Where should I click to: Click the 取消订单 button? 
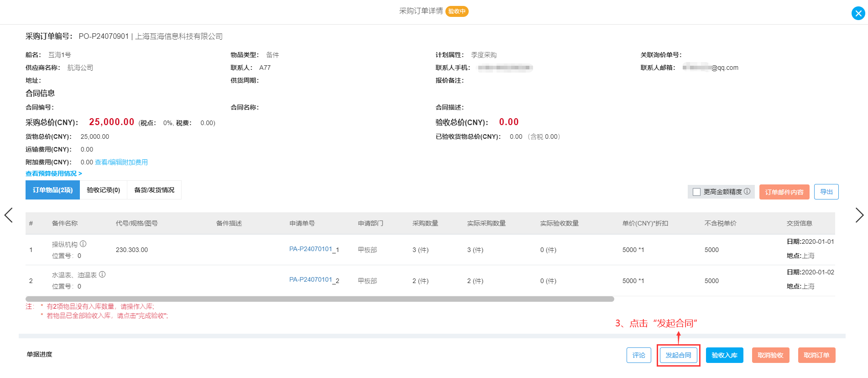tap(817, 355)
